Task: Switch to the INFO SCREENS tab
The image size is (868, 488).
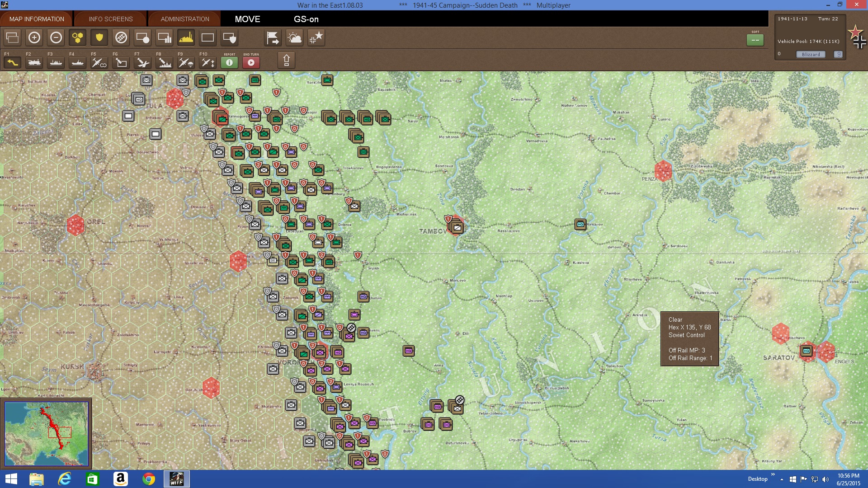Action: tap(111, 19)
